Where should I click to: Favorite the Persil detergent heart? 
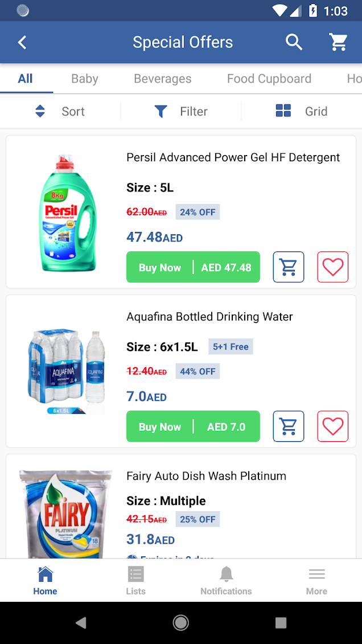(332, 267)
